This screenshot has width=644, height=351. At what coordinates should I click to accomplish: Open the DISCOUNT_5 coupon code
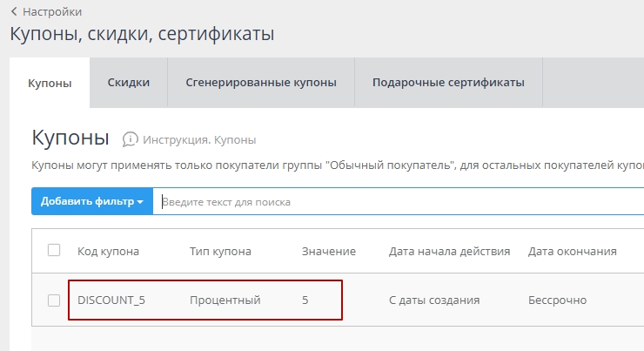(111, 300)
